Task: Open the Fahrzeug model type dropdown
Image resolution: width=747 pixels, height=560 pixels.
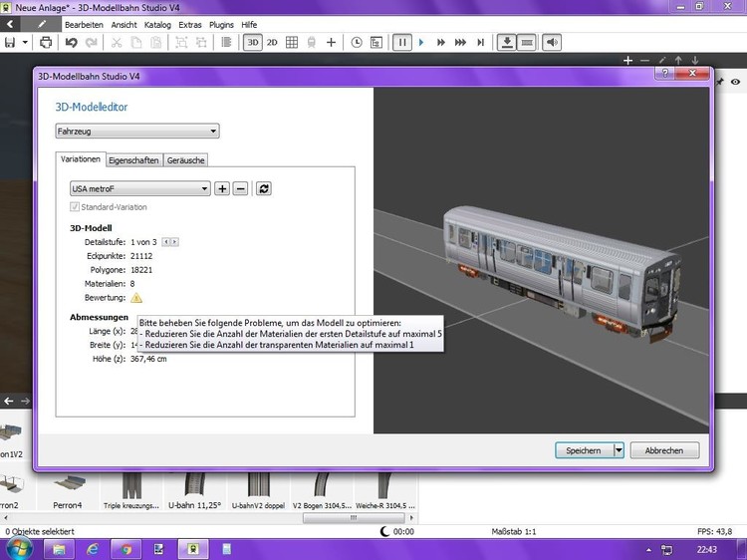Action: (137, 132)
